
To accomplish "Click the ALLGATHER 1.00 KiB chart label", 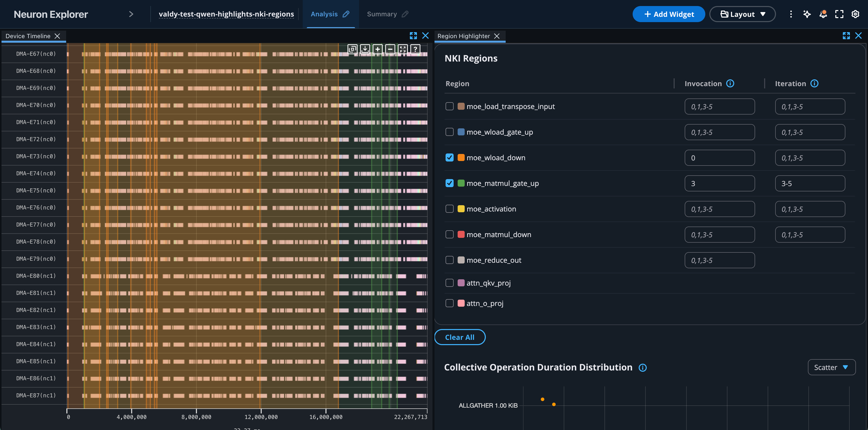I will coord(488,405).
